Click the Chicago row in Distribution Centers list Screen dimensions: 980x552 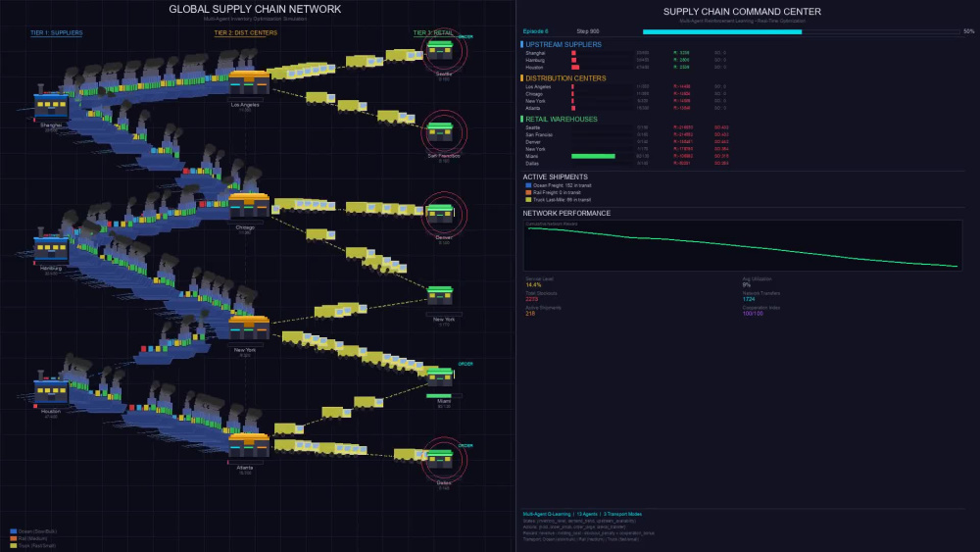pos(626,94)
